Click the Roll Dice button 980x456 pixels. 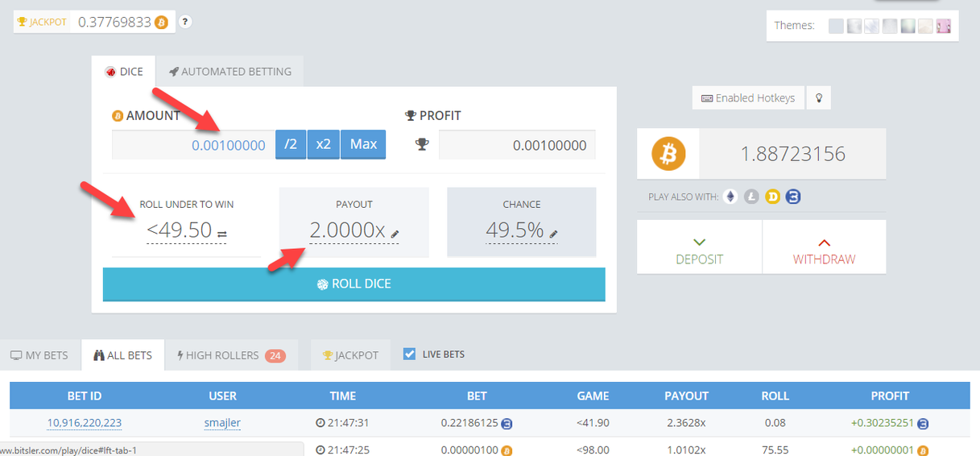(354, 284)
